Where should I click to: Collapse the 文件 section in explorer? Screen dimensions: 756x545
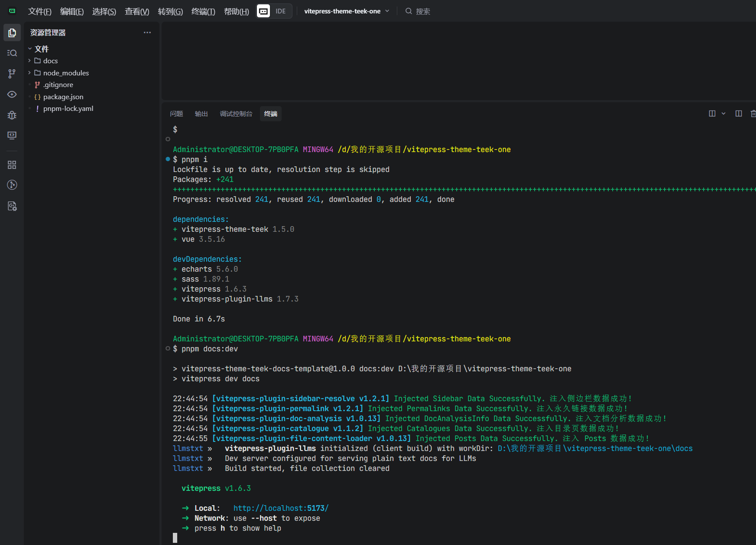click(41, 49)
